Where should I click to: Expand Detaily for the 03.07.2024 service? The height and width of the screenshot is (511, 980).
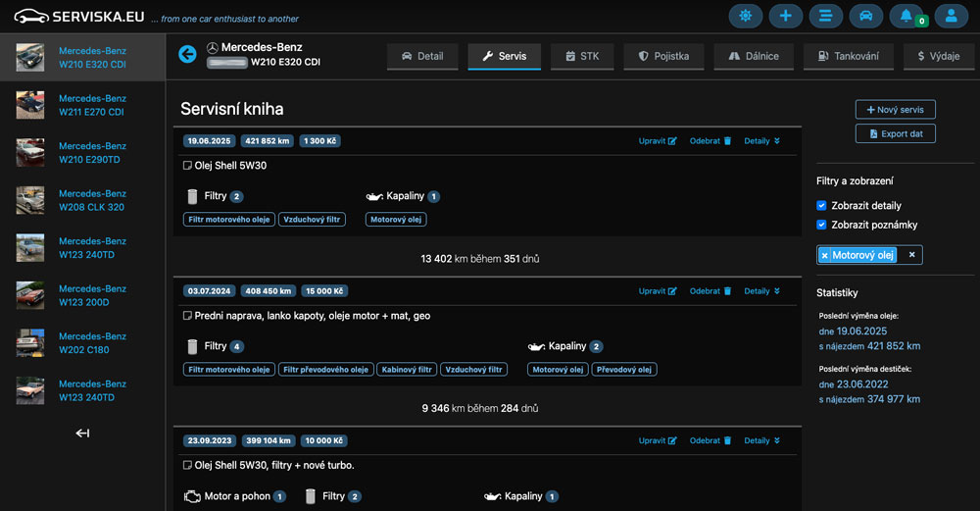[x=761, y=291]
